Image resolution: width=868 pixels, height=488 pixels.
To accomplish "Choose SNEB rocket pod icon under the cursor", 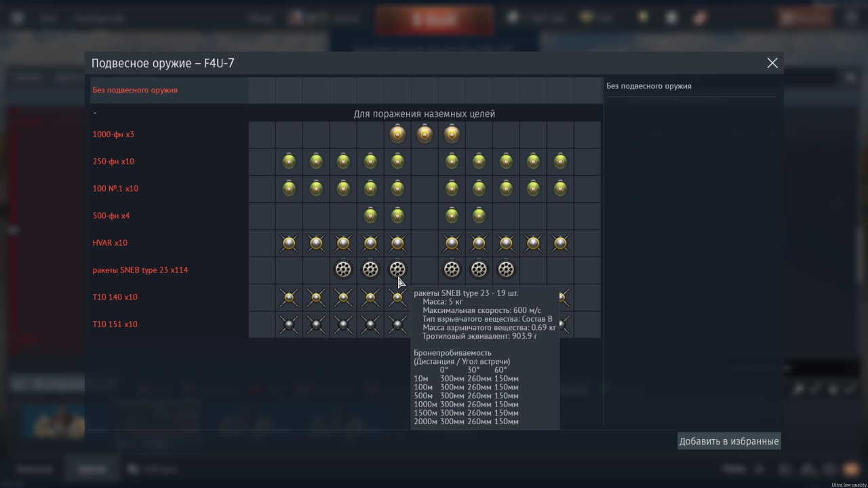I will tap(397, 270).
